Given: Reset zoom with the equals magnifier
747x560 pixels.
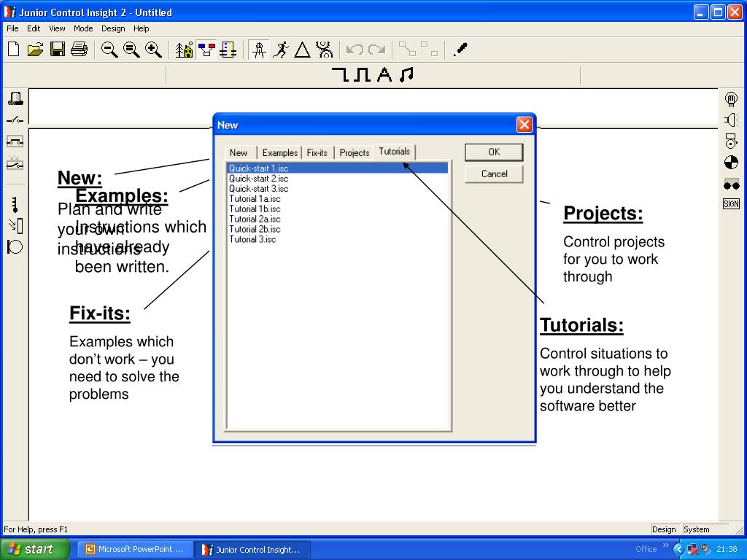Looking at the screenshot, I should (x=131, y=49).
